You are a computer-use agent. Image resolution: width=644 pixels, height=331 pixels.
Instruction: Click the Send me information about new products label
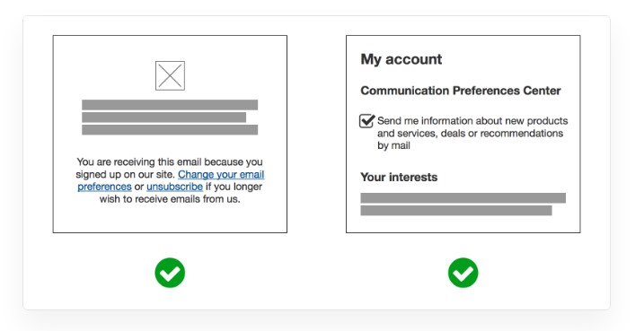pos(472,134)
